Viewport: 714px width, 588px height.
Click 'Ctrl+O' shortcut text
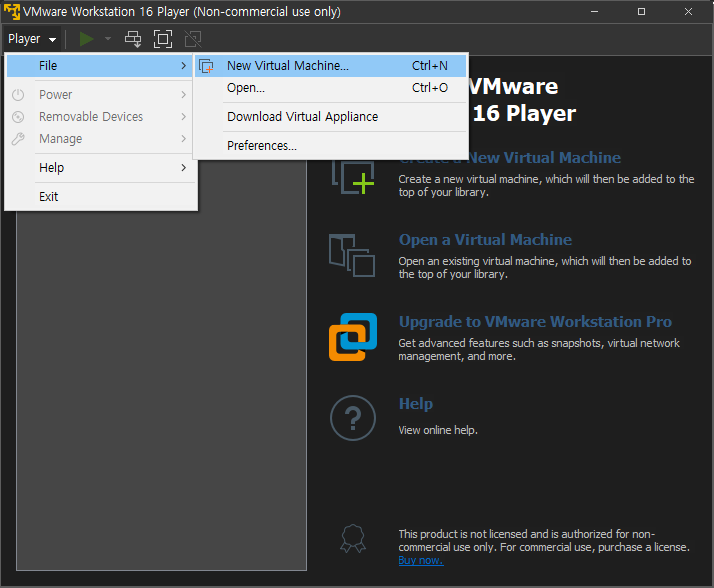pos(430,87)
